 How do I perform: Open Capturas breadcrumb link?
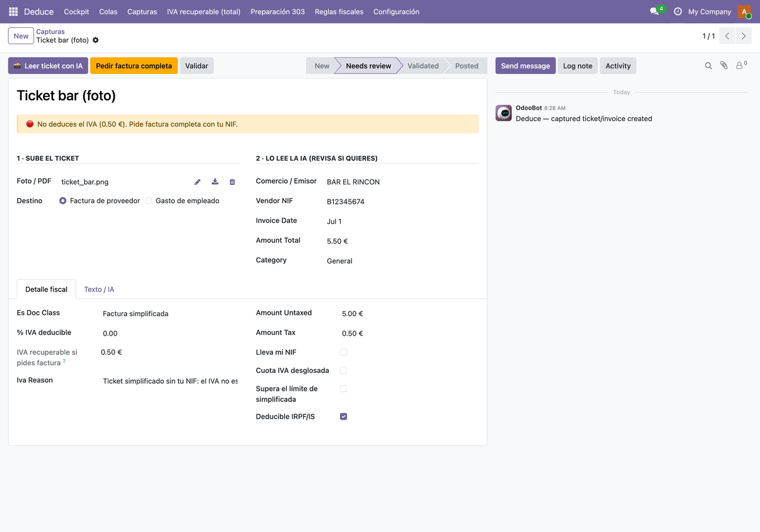click(x=51, y=32)
